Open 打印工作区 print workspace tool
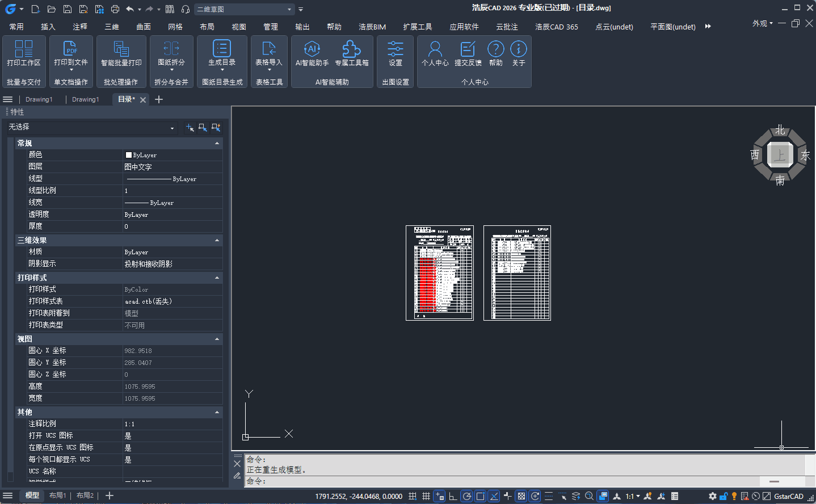Screen dimensions: 816x504 pyautogui.click(x=24, y=53)
